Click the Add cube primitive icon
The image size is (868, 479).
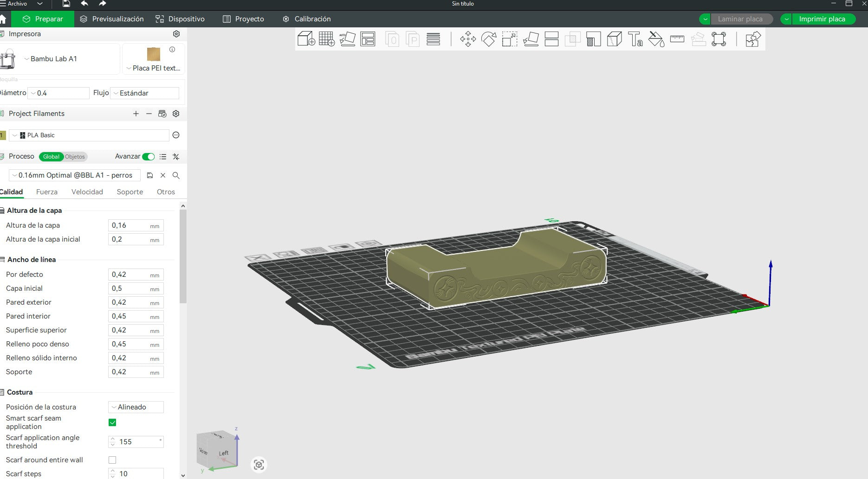pyautogui.click(x=306, y=39)
